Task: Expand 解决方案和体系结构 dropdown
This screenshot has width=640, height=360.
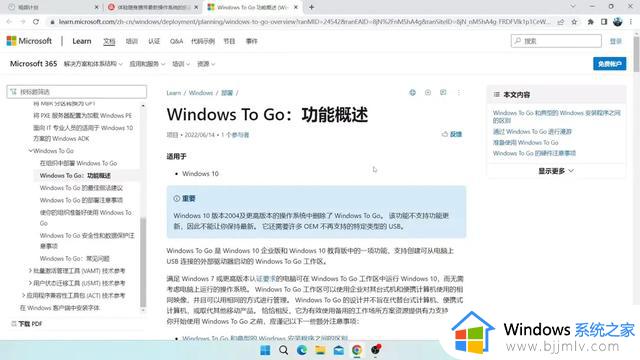Action: [93, 64]
